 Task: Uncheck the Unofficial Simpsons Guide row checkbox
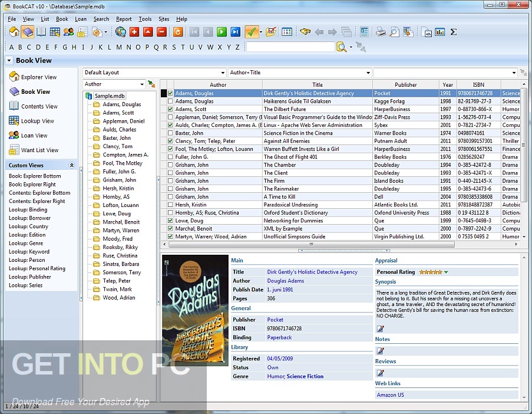click(x=170, y=236)
